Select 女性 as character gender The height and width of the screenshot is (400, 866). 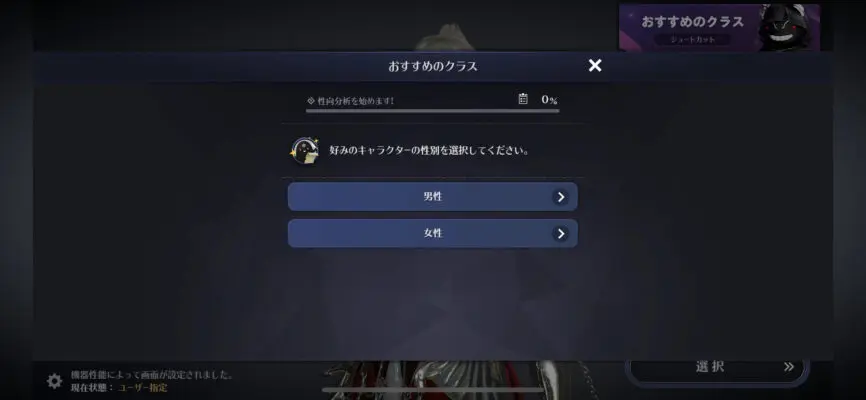[432, 233]
